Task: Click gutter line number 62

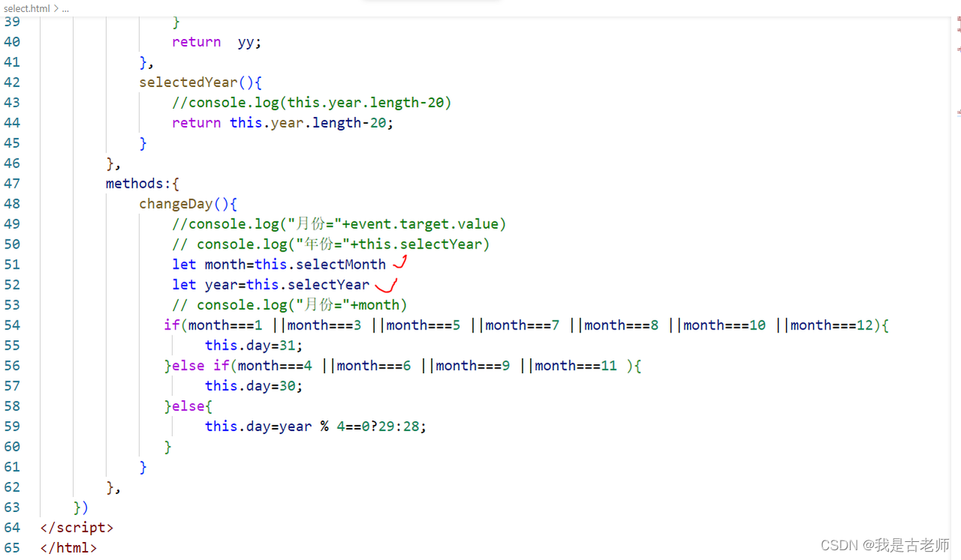Action: point(12,488)
